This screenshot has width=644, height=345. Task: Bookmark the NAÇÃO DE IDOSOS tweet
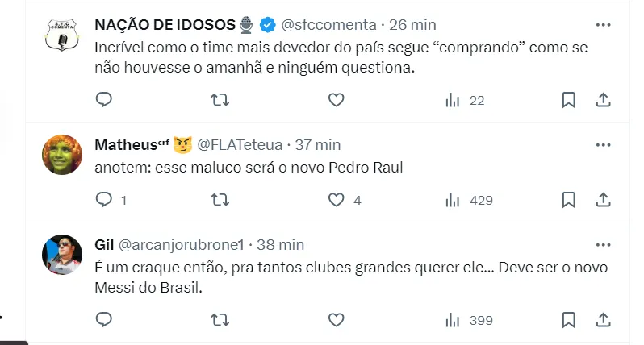[568, 100]
